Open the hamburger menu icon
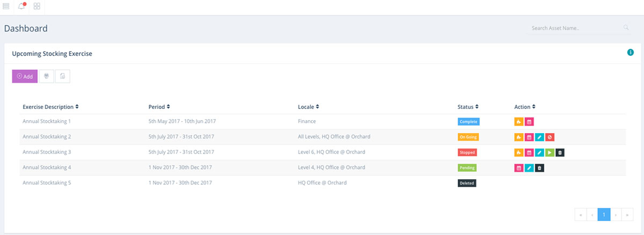 pyautogui.click(x=6, y=6)
